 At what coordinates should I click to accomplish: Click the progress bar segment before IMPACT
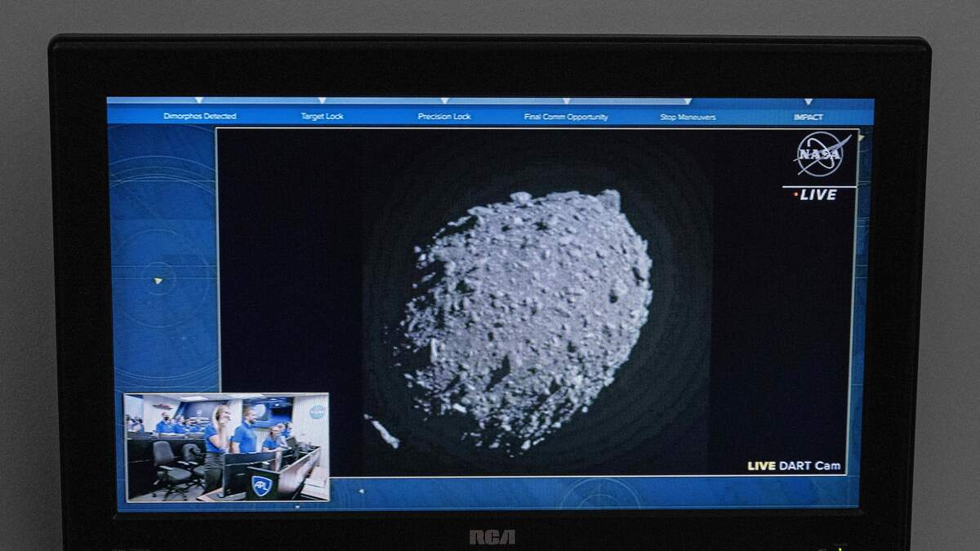pos(747,101)
